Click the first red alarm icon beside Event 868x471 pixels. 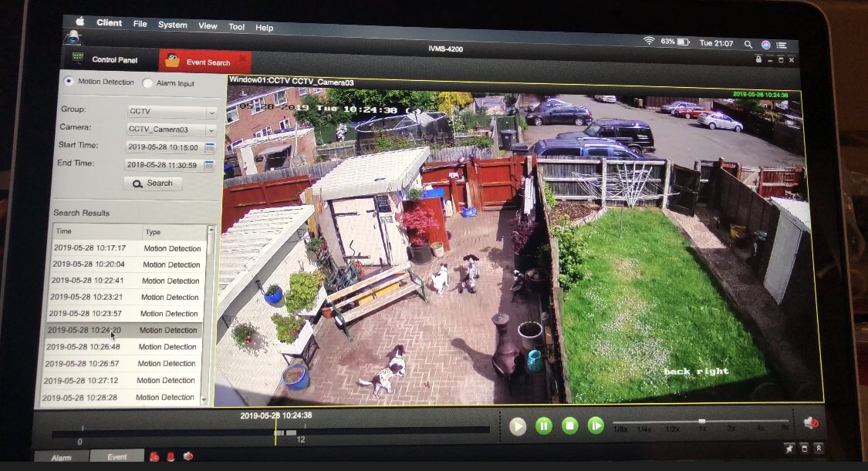point(154,456)
